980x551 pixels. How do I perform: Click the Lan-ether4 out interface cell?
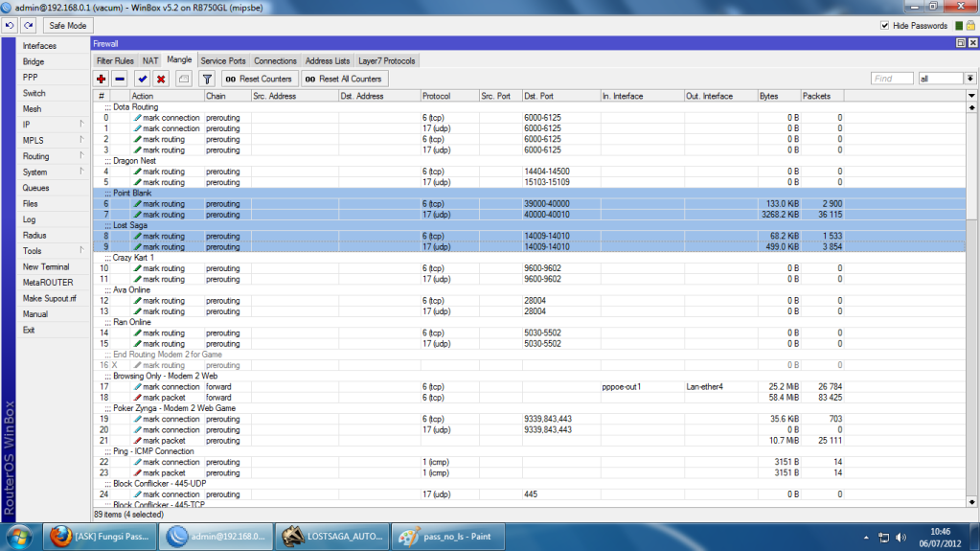[720, 387]
